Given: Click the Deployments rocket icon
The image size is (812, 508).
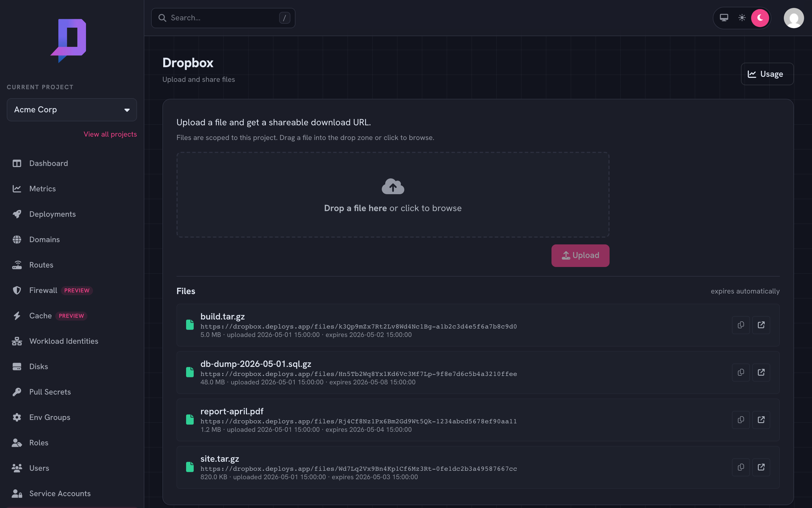Looking at the screenshot, I should [17, 214].
